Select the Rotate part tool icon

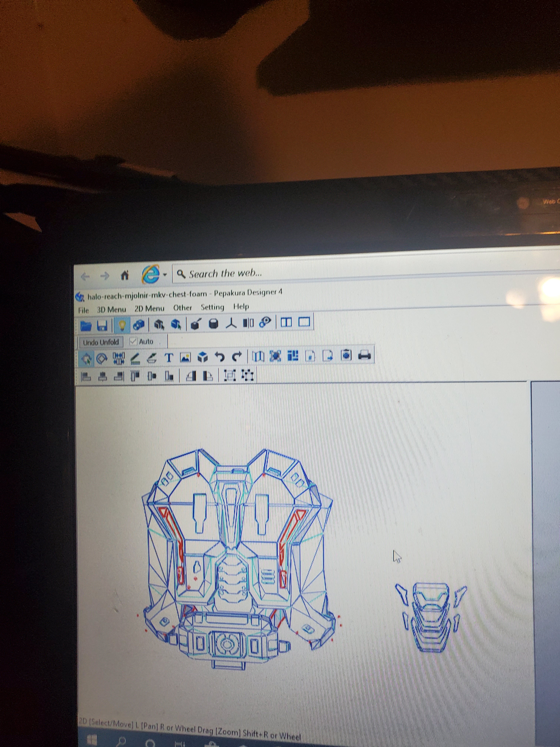[102, 358]
